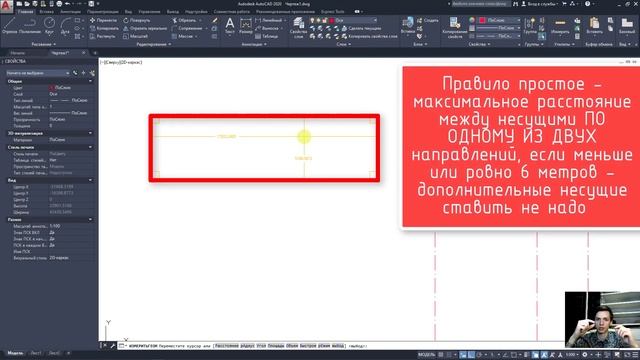Image resolution: width=640 pixels, height=360 pixels.
Task: Click the search help input field
Action: (481, 4)
